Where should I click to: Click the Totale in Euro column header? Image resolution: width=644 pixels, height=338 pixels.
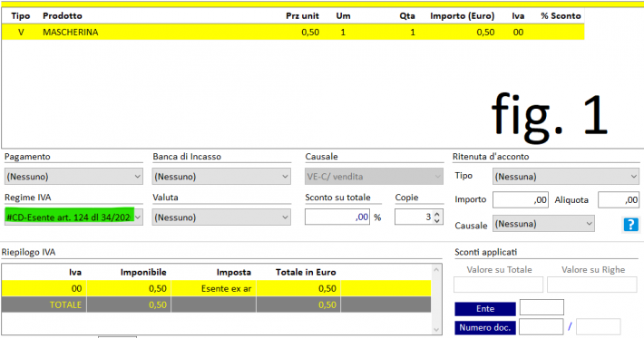[x=306, y=272]
